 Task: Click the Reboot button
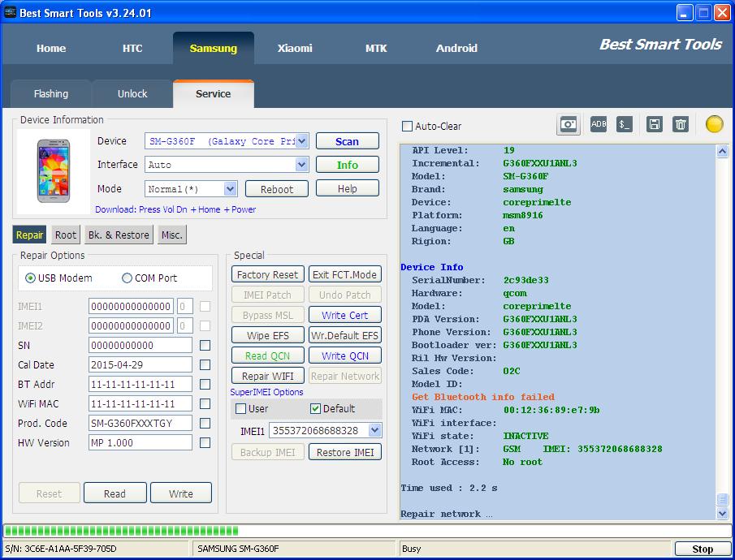[x=277, y=189]
